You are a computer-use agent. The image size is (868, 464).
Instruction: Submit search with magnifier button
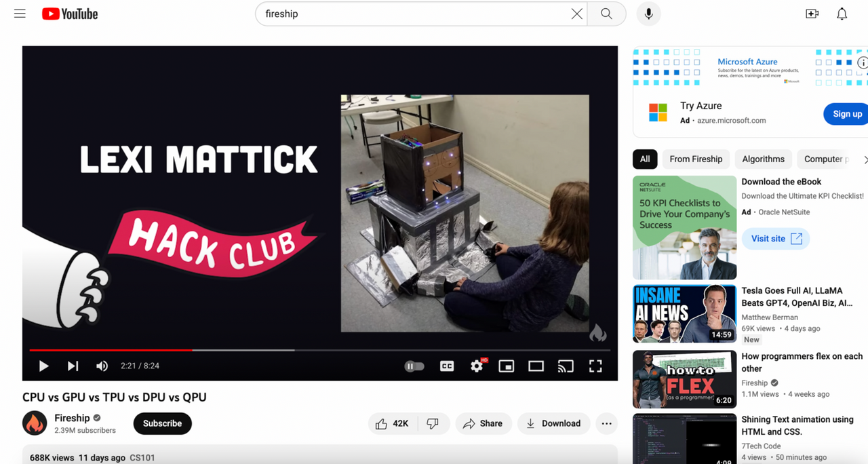pyautogui.click(x=606, y=14)
